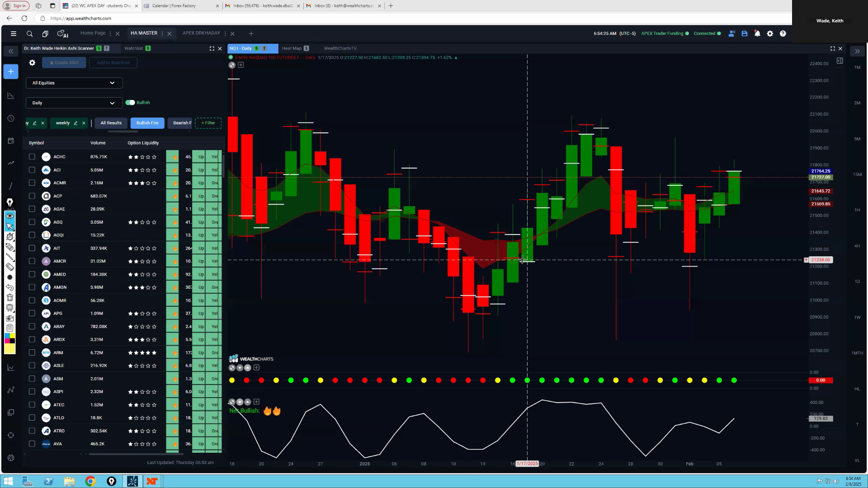Image resolution: width=868 pixels, height=488 pixels.
Task: Open the AI chat assistant icon
Action: coord(62,33)
